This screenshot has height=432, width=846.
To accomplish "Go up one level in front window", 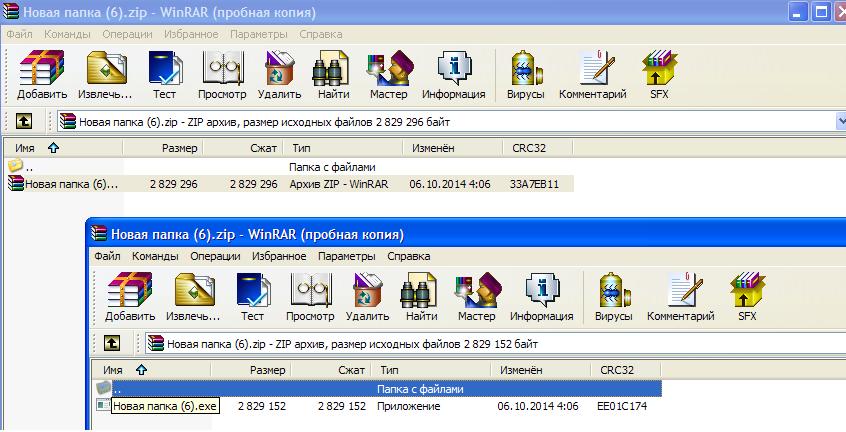I will [x=111, y=343].
